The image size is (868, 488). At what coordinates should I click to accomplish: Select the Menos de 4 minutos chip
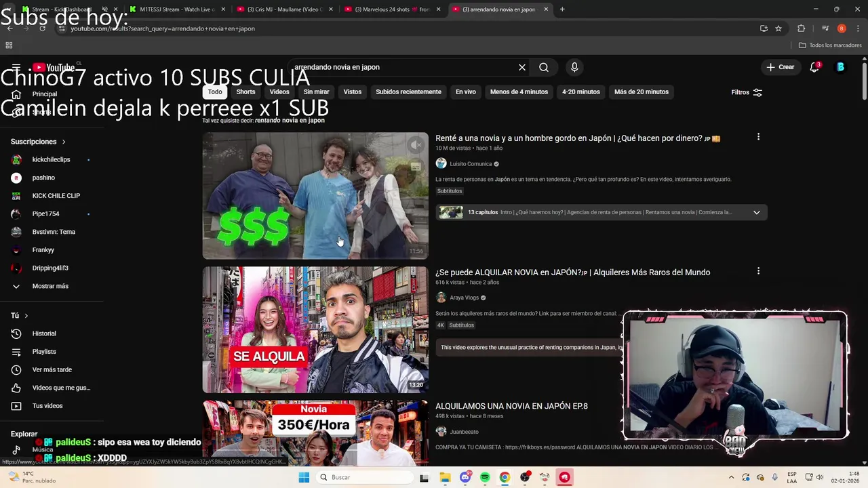coord(519,91)
